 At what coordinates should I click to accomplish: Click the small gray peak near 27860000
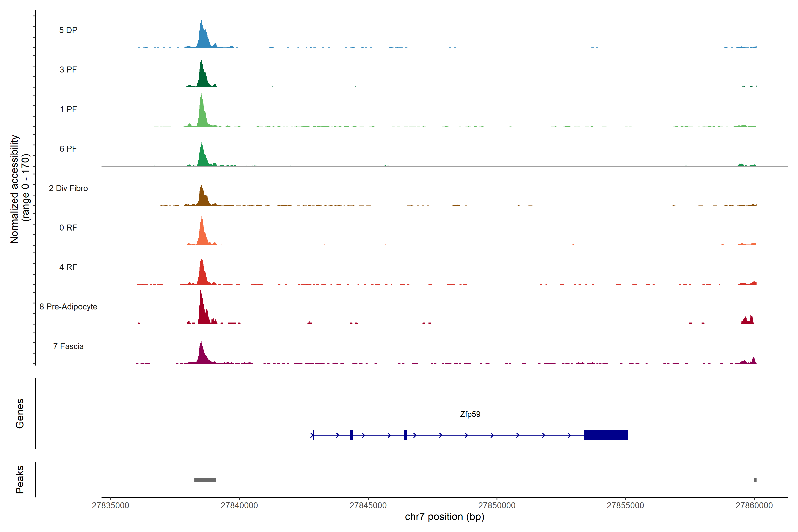pos(755,480)
